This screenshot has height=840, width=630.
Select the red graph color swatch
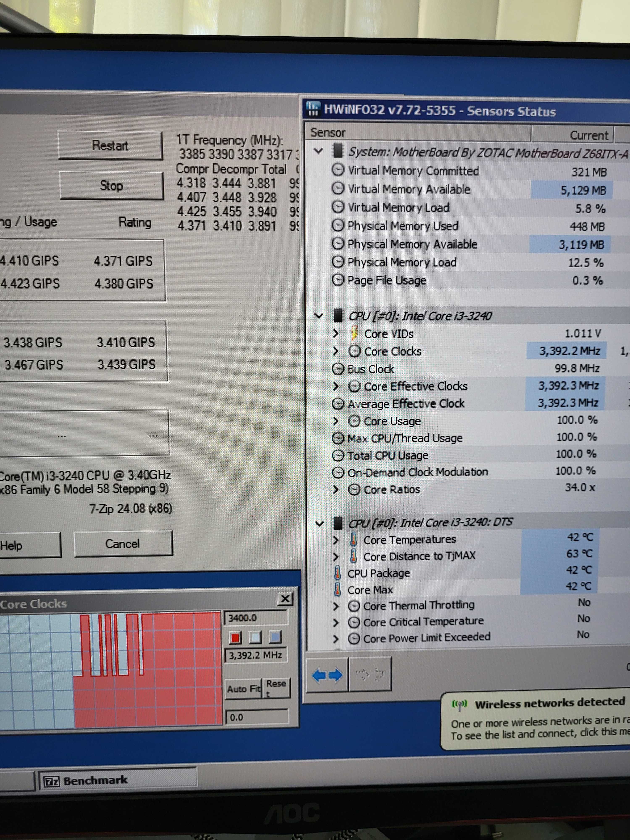235,638
